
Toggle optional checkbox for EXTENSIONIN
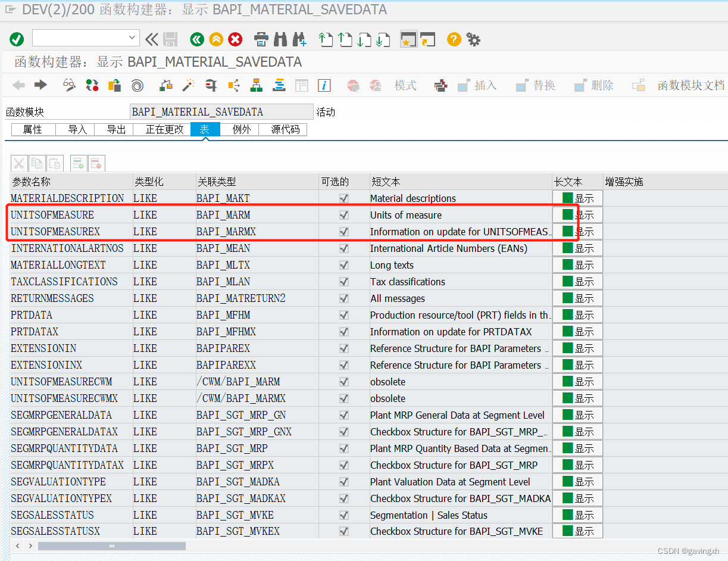(x=344, y=348)
